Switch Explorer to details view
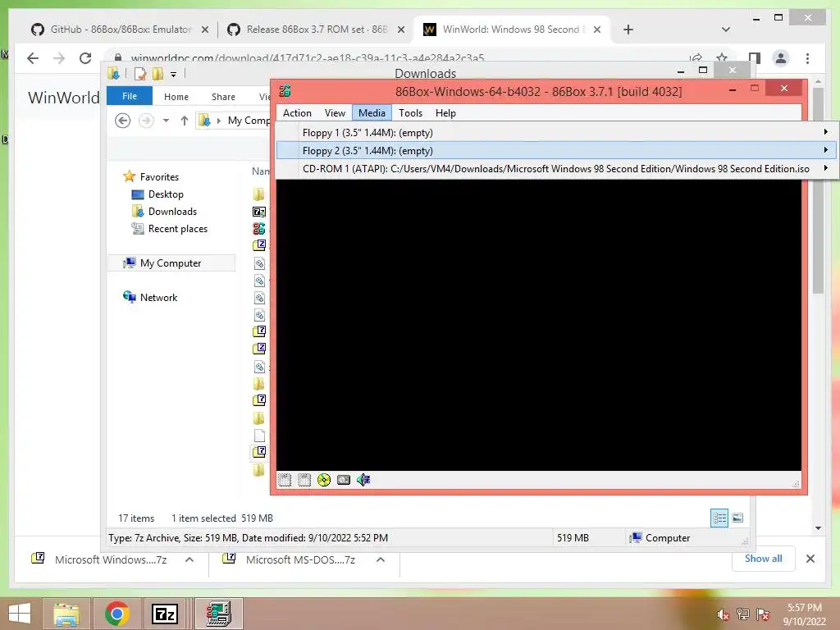The width and height of the screenshot is (840, 630). (719, 518)
